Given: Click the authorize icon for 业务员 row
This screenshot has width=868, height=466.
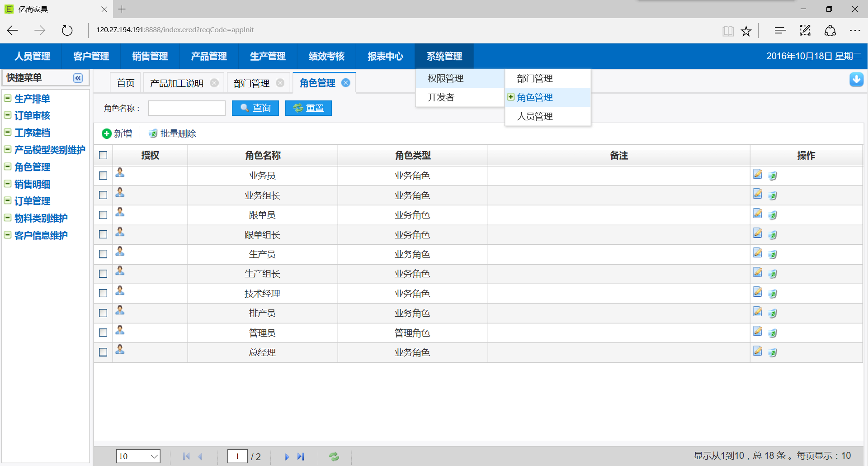Looking at the screenshot, I should [x=120, y=173].
